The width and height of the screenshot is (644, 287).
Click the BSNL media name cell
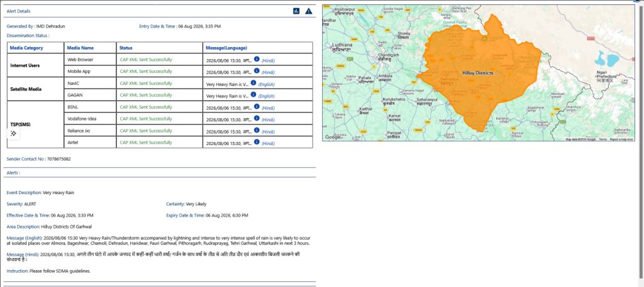coord(90,107)
